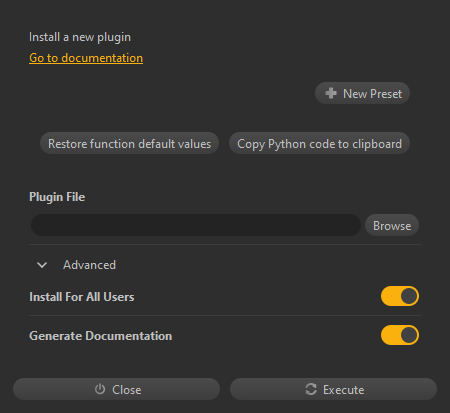Click the Advanced section header text
The width and height of the screenshot is (450, 413).
click(89, 265)
